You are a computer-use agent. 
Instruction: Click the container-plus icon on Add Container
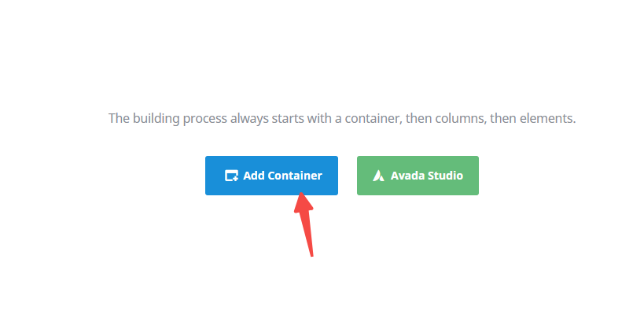pos(231,176)
